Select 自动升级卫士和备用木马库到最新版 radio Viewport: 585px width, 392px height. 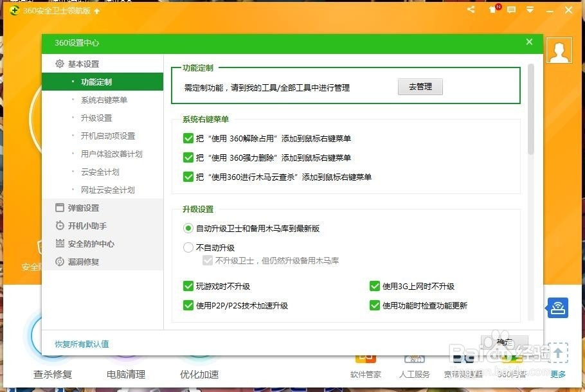[x=188, y=228]
